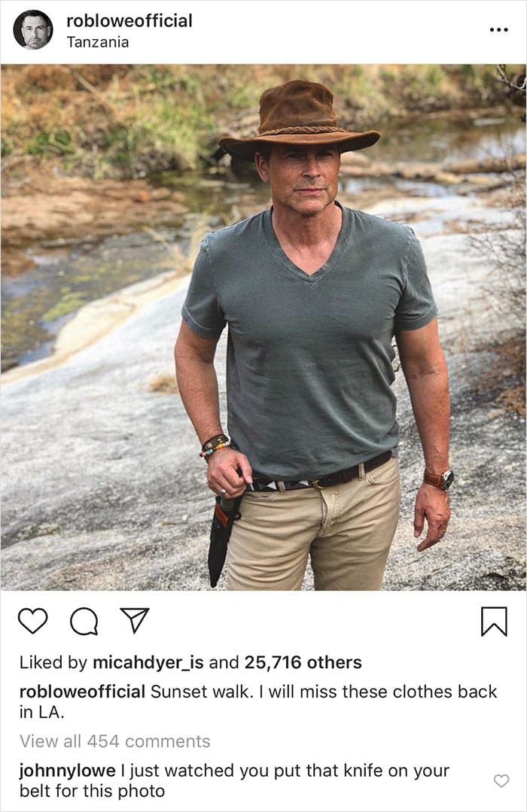Save the post with the bookmark icon
The image size is (527, 812).
(x=494, y=622)
